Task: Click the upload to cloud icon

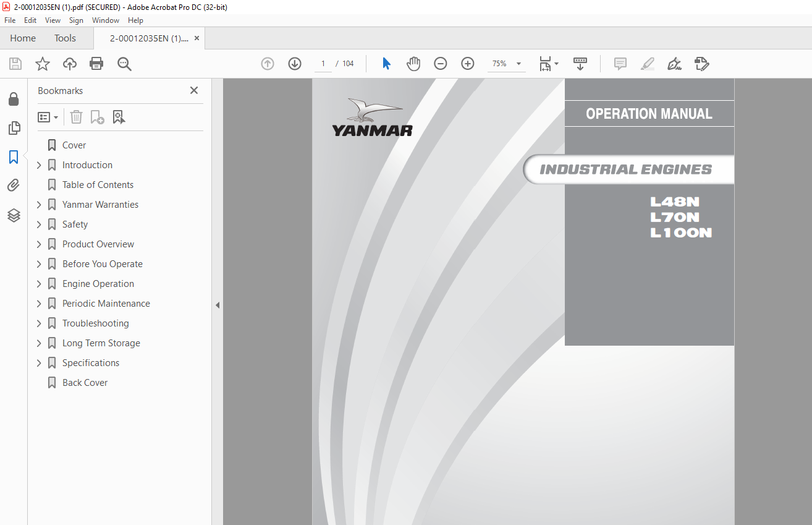Action: (x=70, y=64)
